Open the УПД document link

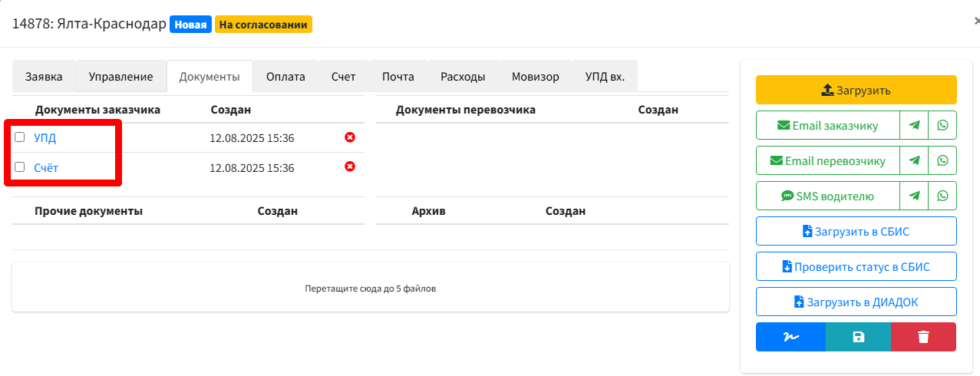click(45, 138)
